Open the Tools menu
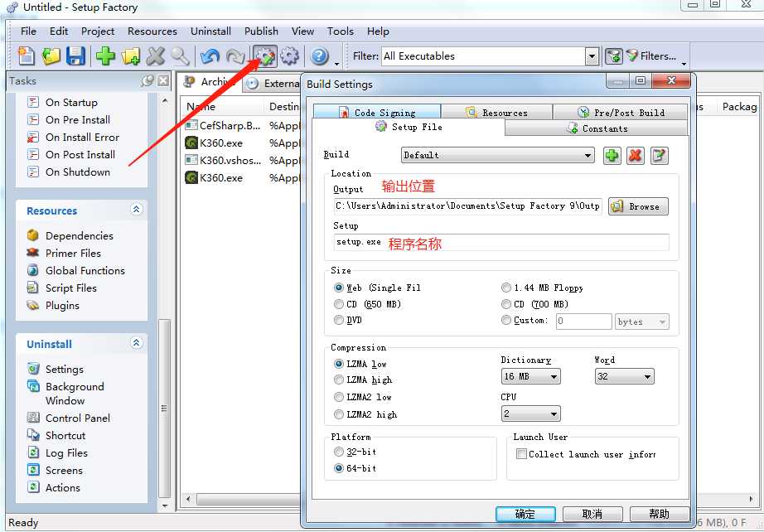 coord(340,31)
